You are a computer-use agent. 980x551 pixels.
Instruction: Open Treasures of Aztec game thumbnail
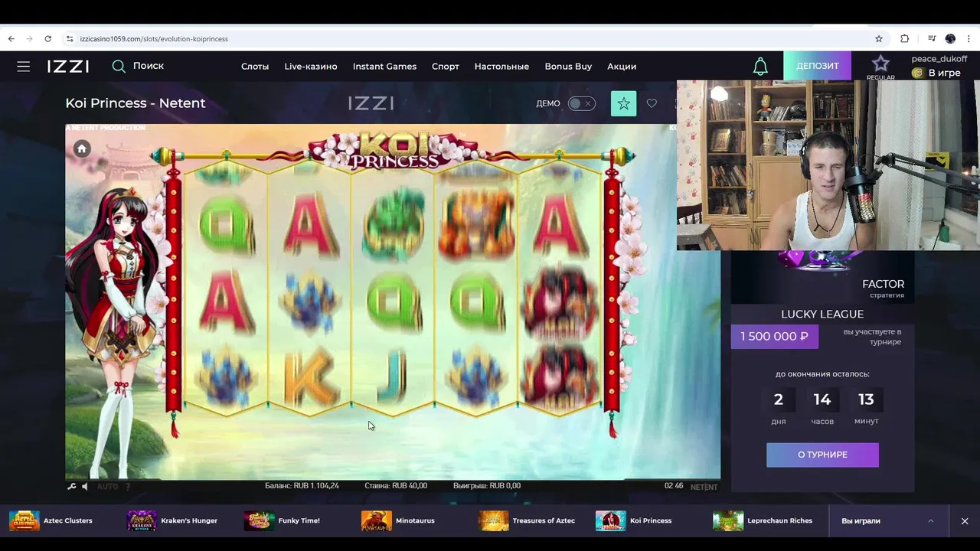pos(494,520)
